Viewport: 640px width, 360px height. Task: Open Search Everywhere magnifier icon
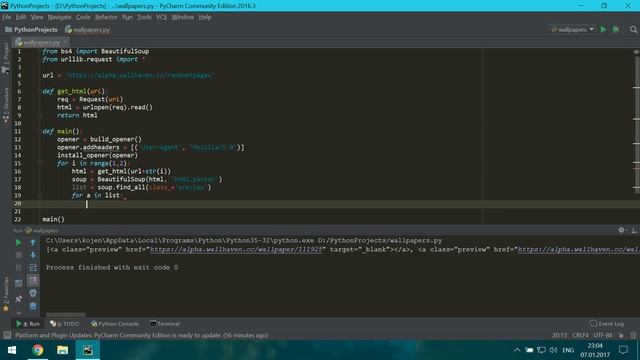(x=633, y=29)
